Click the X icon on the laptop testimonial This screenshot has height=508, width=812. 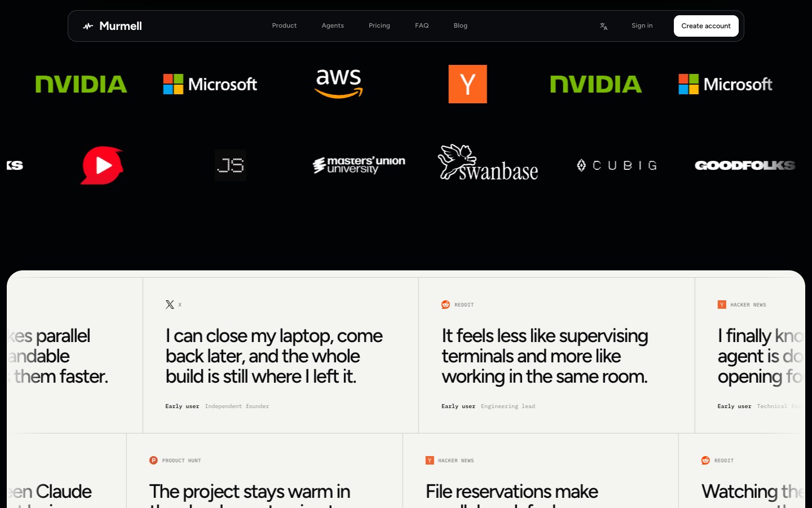tap(170, 305)
